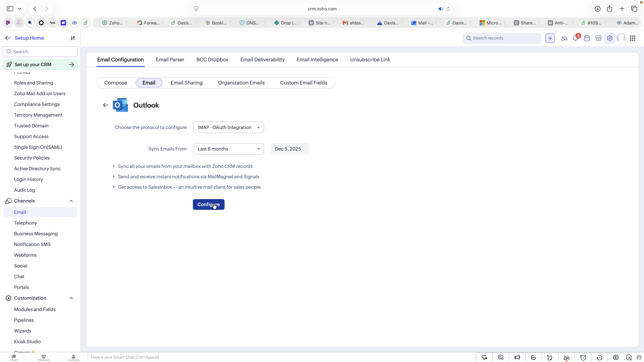The width and height of the screenshot is (644, 362).
Task: Open the announcements megaphone icon
Action: tap(517, 357)
